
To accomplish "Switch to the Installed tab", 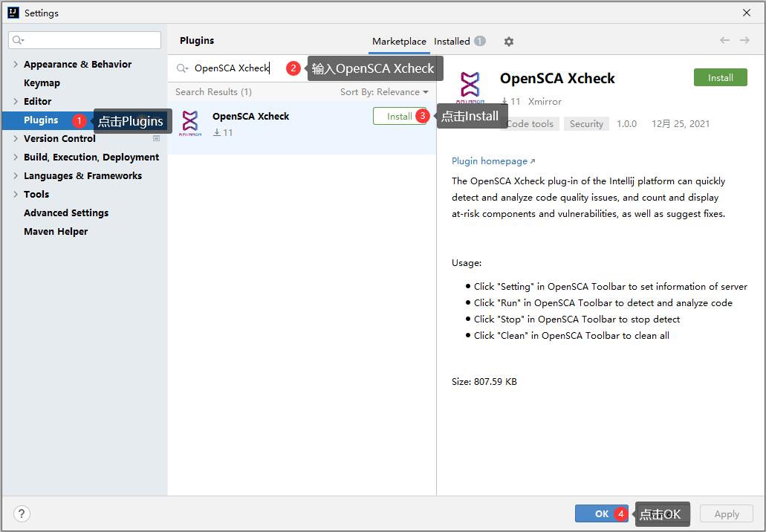I will pos(452,42).
